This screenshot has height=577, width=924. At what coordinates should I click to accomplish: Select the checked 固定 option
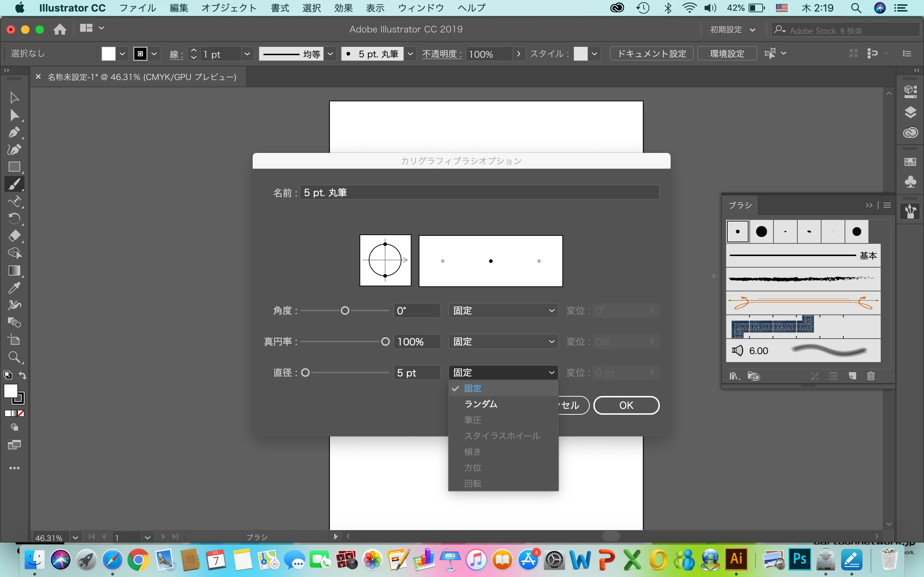coord(472,388)
